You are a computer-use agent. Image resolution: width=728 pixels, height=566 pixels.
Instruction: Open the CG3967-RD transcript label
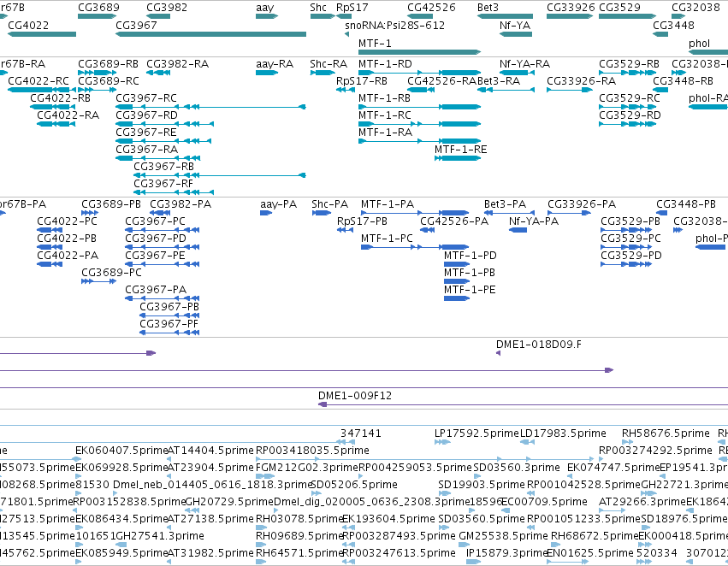(x=147, y=115)
